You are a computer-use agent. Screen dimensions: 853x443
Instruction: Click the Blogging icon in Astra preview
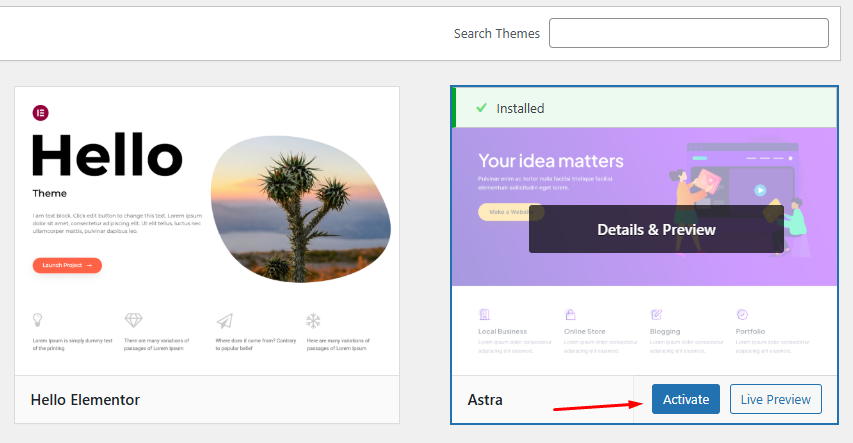pos(656,314)
